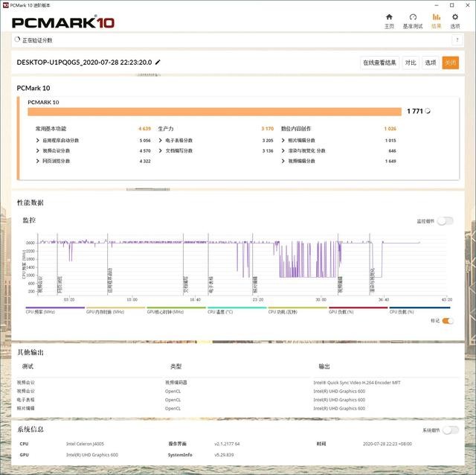The height and width of the screenshot is (475, 476).
Task: Click the spinner icon beside 正在验证分数
Action: point(17,39)
